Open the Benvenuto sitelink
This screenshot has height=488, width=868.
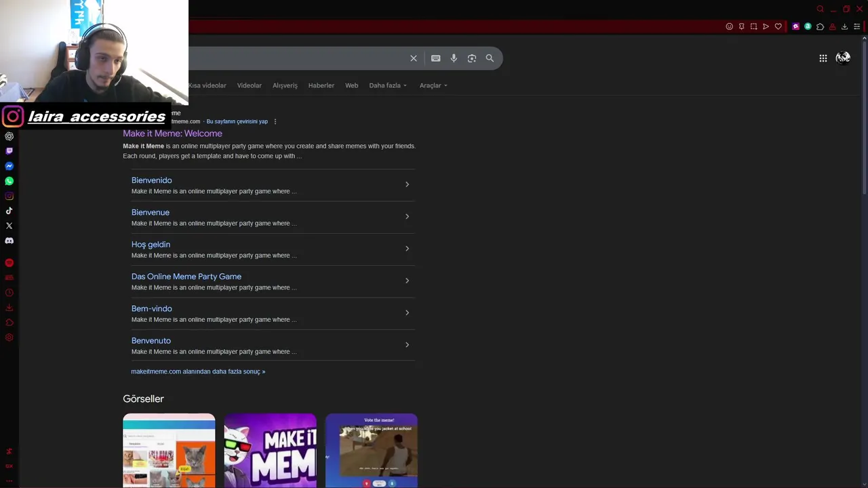point(151,341)
